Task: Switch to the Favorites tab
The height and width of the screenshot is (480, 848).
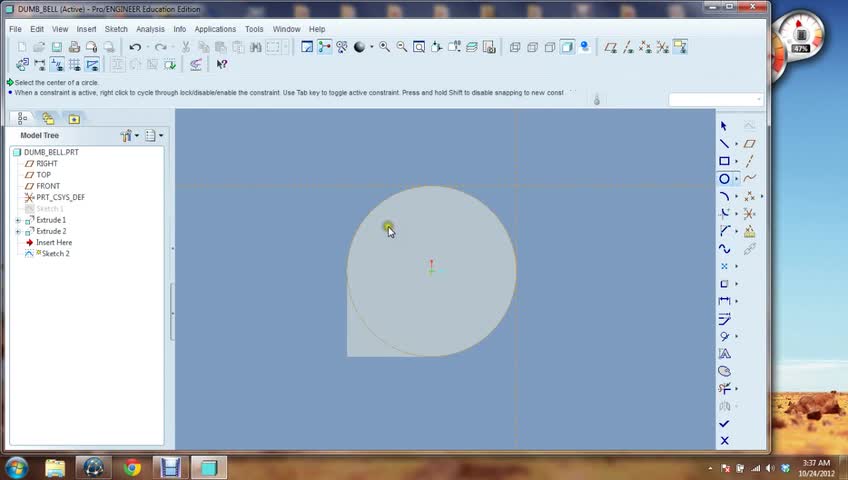Action: pyautogui.click(x=74, y=118)
